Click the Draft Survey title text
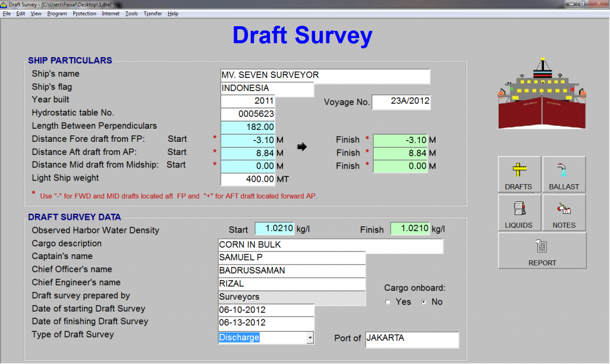Viewport: 610px width, 364px height. 302,36
